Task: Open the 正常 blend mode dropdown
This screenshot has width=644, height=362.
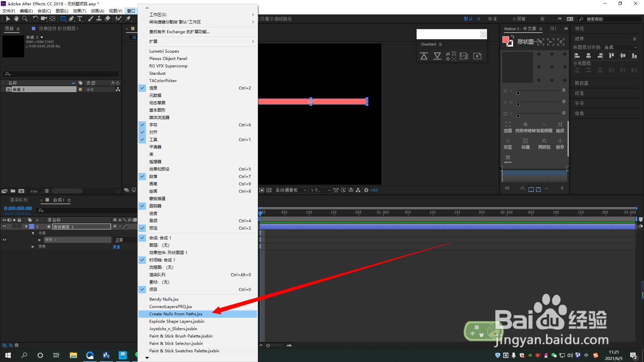Action: click(124, 240)
